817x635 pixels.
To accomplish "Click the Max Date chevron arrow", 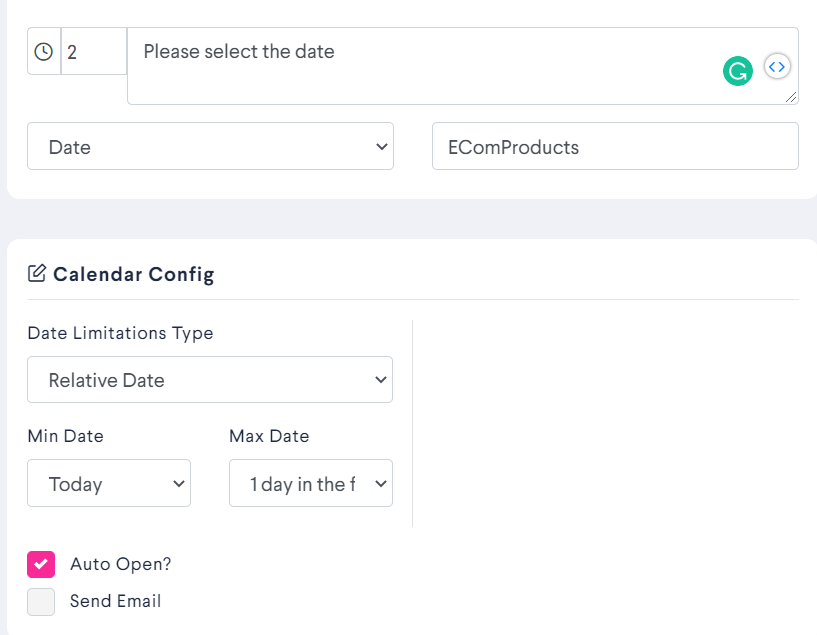I will click(381, 484).
